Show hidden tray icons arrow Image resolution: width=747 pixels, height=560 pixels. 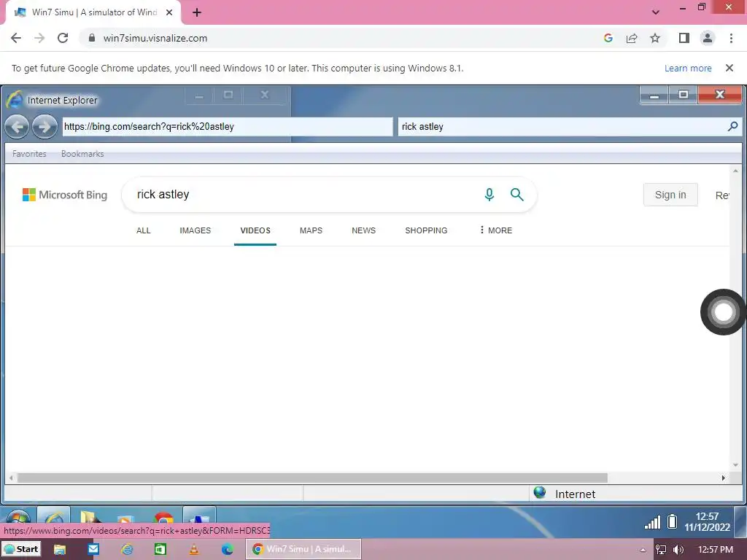point(643,550)
